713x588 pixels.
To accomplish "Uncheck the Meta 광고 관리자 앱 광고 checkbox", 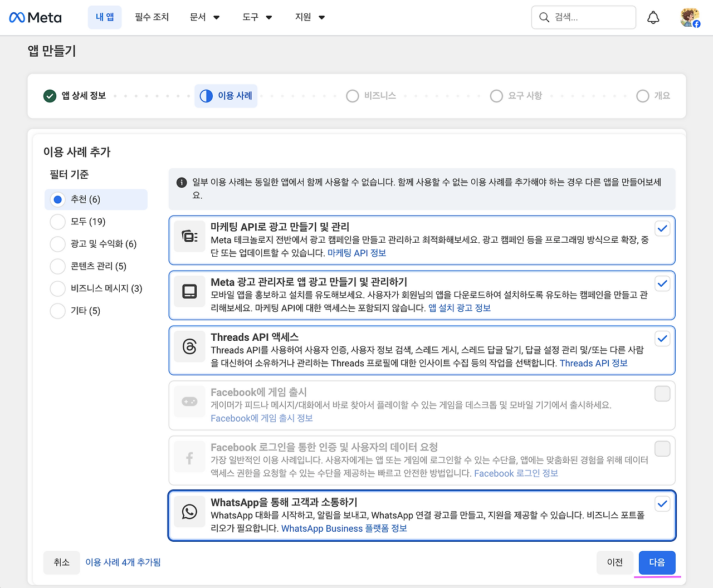I will tap(662, 283).
